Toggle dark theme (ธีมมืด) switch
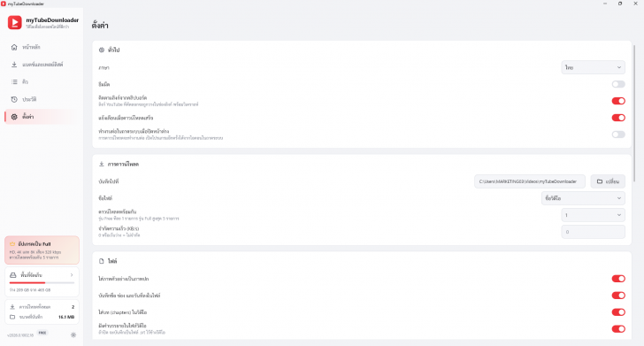 618,84
